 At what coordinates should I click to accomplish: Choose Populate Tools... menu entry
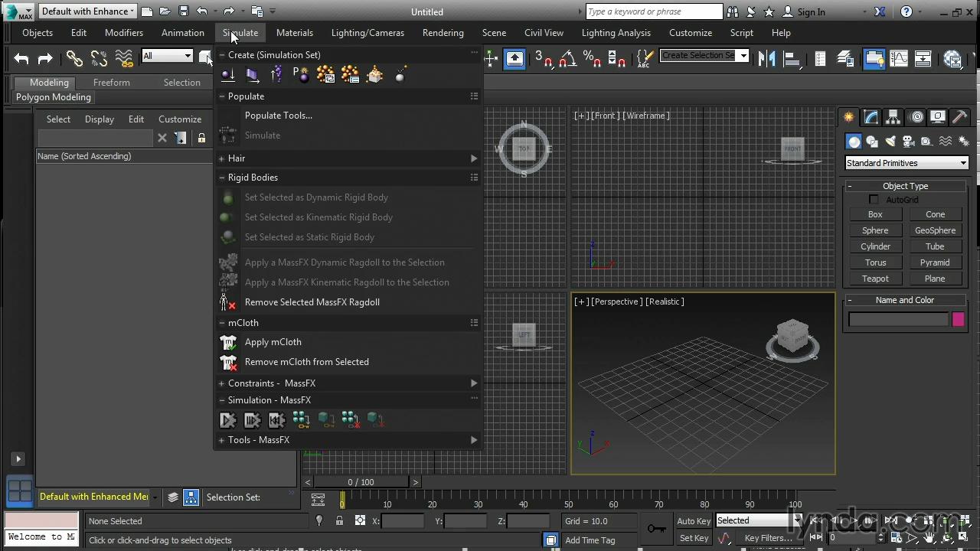click(278, 116)
